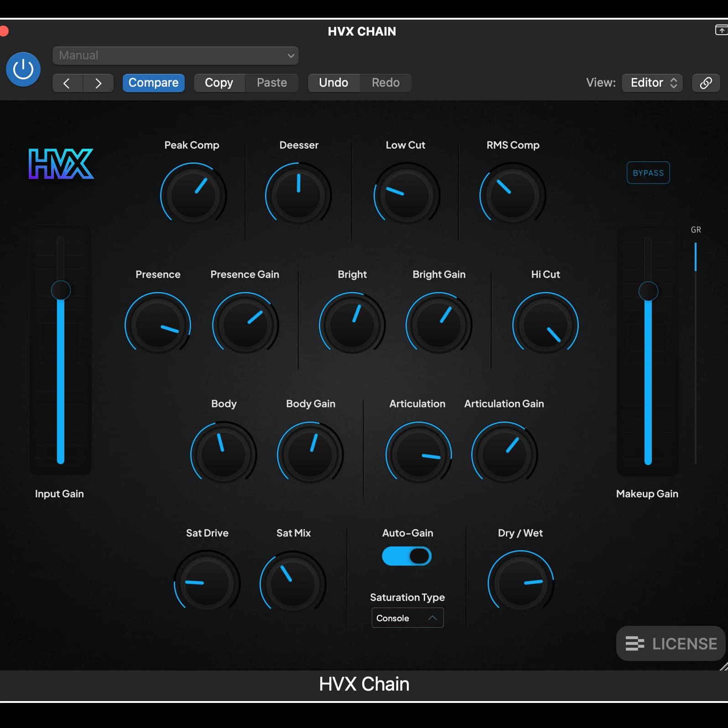Select the Sat Mix knob

coord(293,583)
